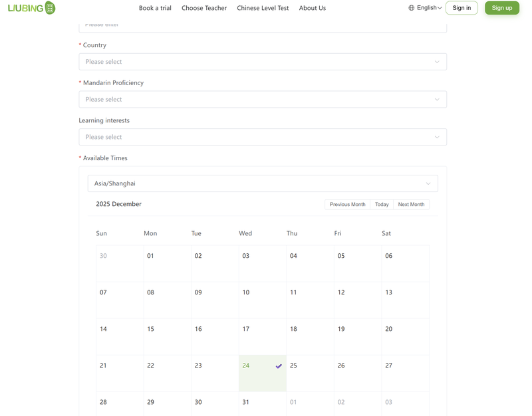Click the globe language icon

pyautogui.click(x=412, y=8)
